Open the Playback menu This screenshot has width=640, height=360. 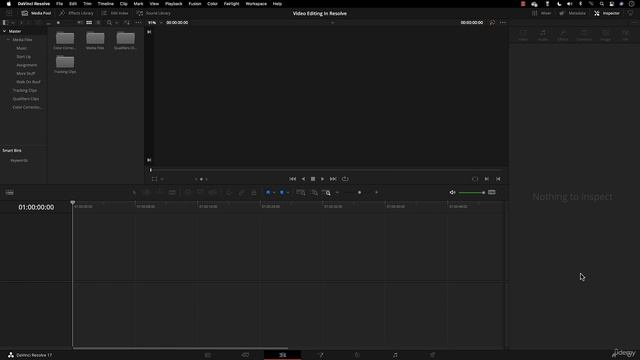pos(173,4)
